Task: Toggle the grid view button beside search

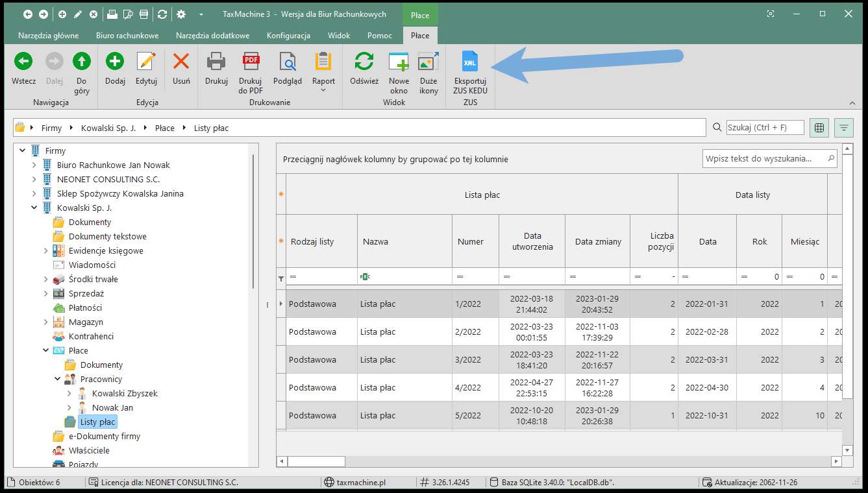Action: pos(819,128)
